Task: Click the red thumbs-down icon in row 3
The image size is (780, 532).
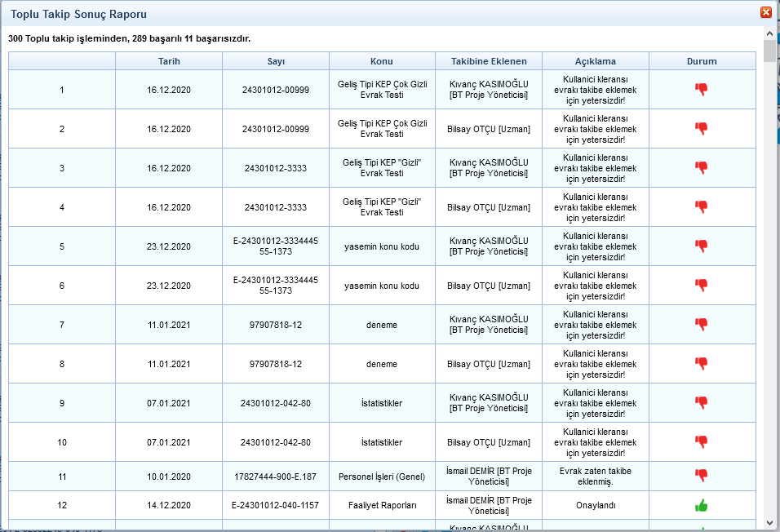Action: tap(702, 168)
